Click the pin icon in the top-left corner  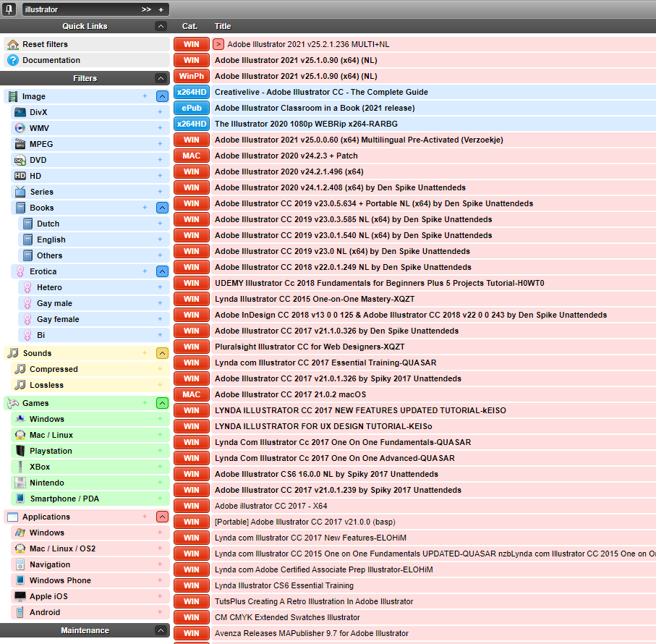tap(9, 9)
